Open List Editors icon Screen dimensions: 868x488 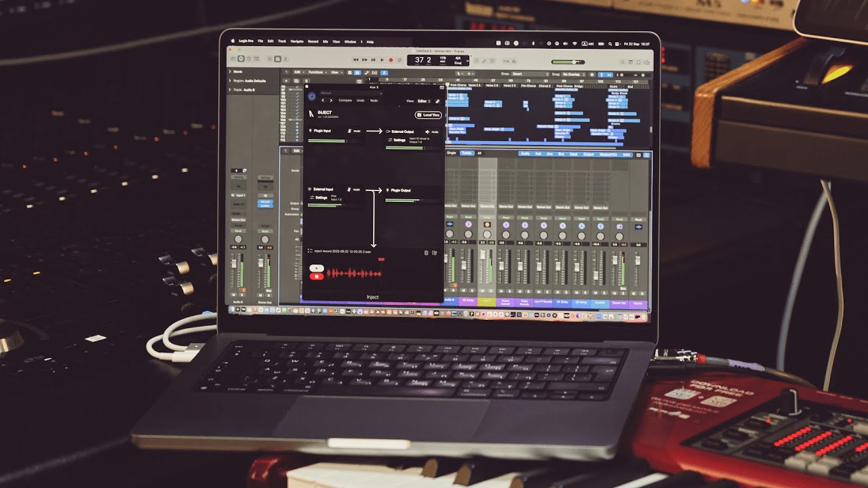[623, 62]
